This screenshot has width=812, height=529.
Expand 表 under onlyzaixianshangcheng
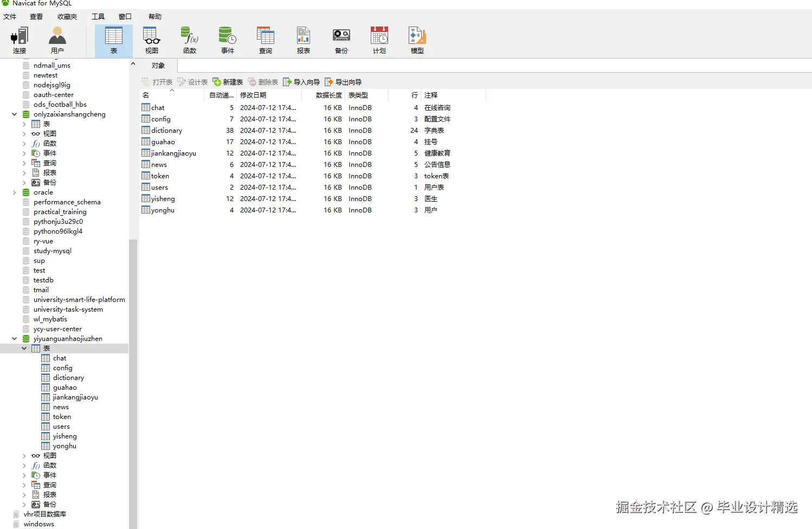(x=24, y=124)
